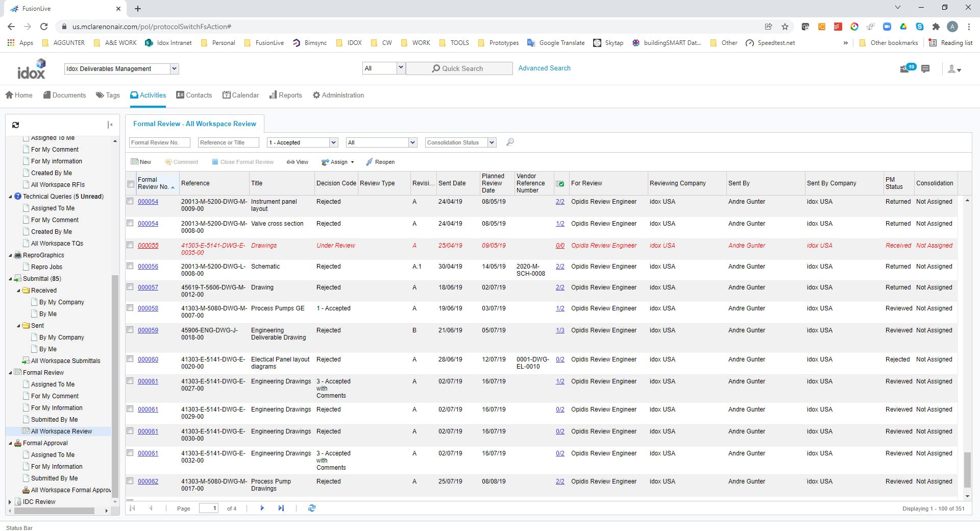Toggle the select-all checkbox in table header
Image resolution: width=980 pixels, height=531 pixels.
(131, 184)
